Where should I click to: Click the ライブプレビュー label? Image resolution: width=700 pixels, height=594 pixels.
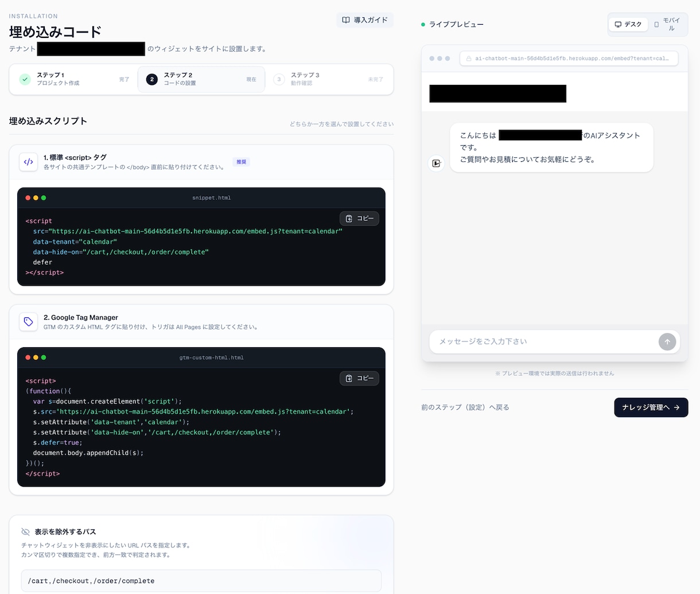(x=456, y=25)
